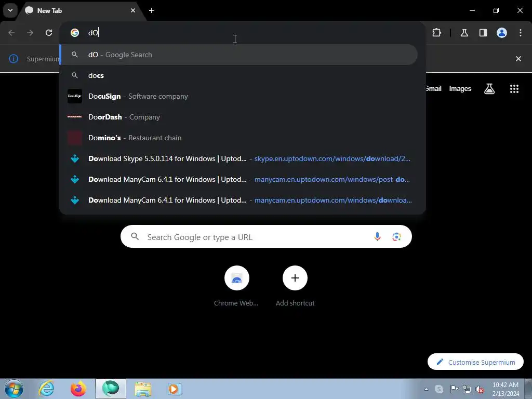Screen dimensions: 532x399
Task: Toggle the side panel icon
Action: [x=483, y=33]
